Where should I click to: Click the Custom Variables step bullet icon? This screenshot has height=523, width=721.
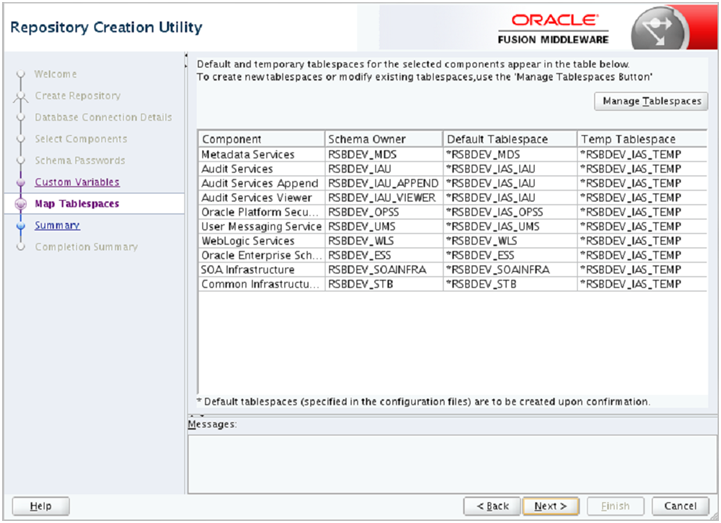click(21, 183)
